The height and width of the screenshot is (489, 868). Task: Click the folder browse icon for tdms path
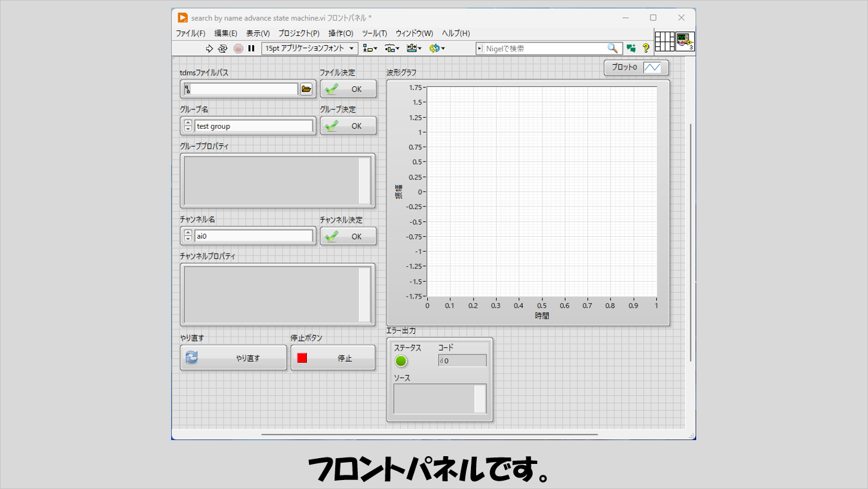click(x=306, y=89)
